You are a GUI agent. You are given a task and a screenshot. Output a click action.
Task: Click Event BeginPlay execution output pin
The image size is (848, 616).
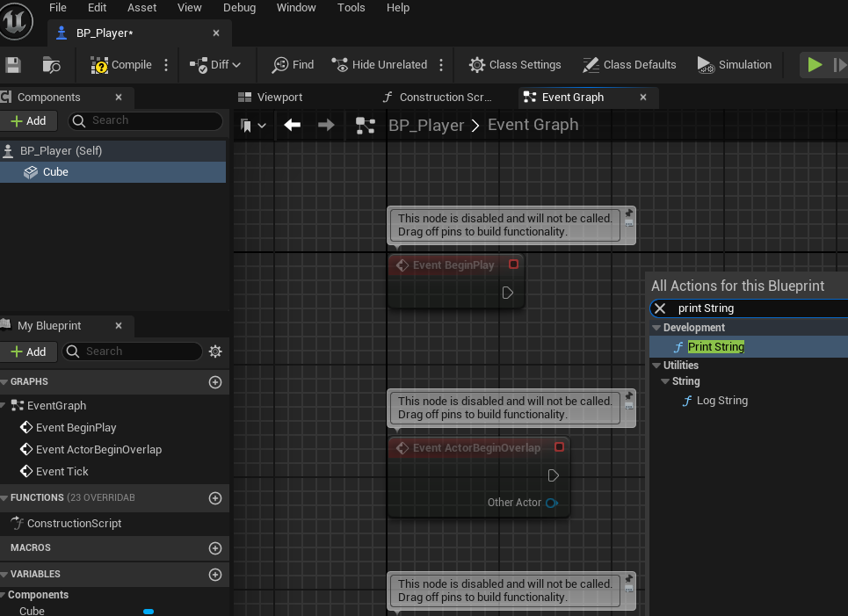(507, 293)
